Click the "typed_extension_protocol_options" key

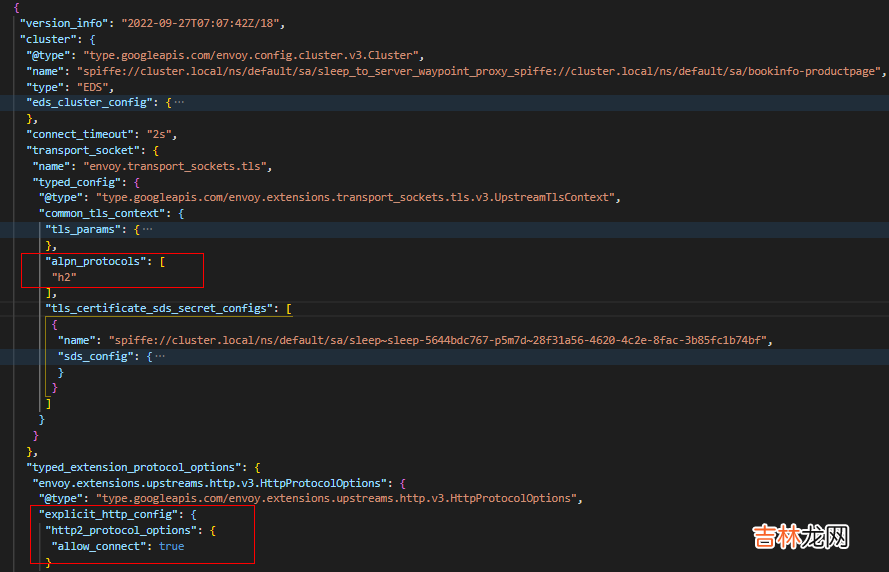coord(134,467)
